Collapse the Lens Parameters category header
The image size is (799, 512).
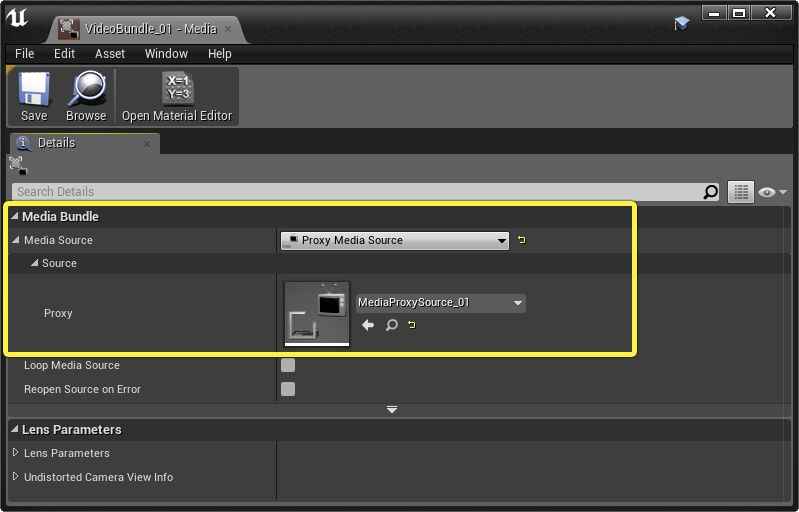15,429
